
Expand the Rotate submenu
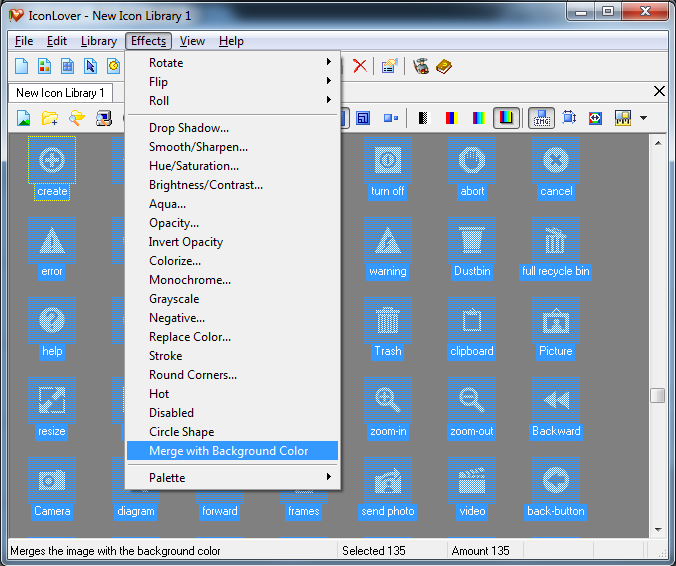(x=232, y=63)
